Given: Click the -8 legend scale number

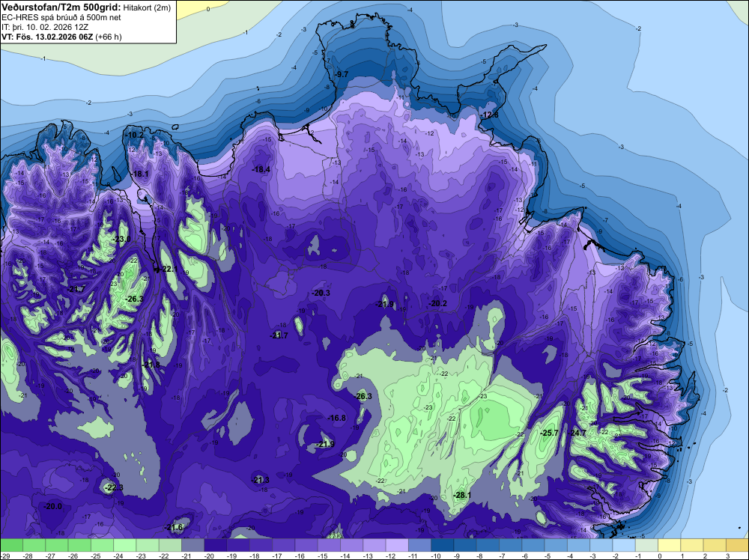Looking at the screenshot, I should tap(480, 556).
